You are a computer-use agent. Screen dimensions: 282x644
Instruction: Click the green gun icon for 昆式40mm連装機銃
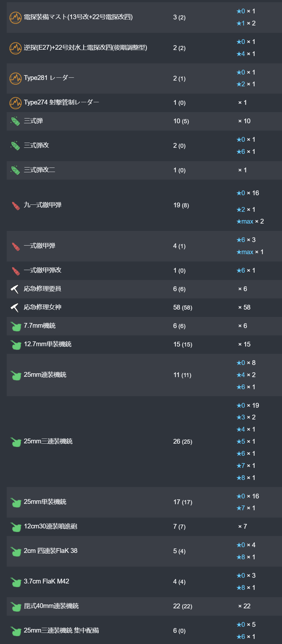point(16,606)
